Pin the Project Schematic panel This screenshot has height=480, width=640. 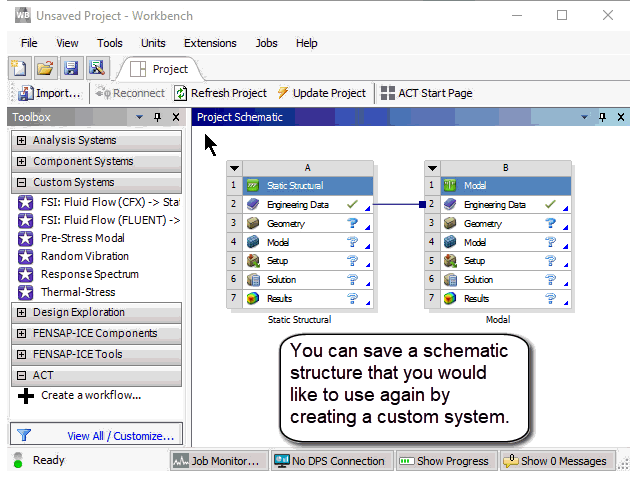click(602, 117)
